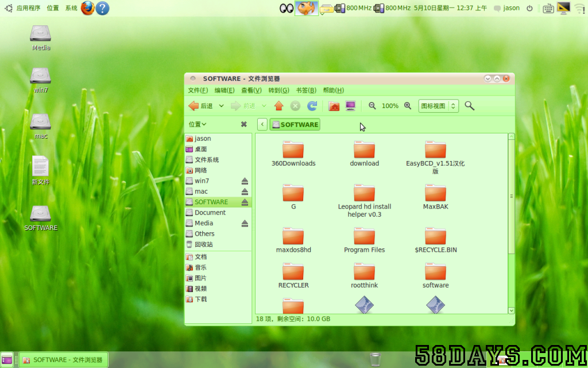Open the Edit menu
Screen dimensions: 588x368
pos(225,90)
